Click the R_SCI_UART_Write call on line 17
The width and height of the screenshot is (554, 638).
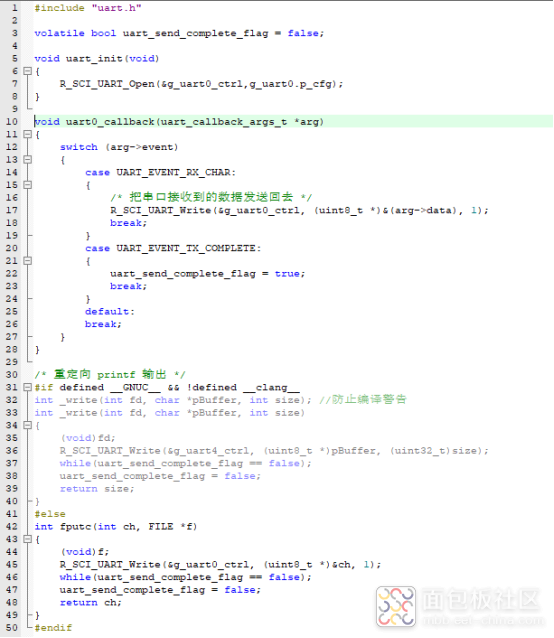pyautogui.click(x=299, y=210)
